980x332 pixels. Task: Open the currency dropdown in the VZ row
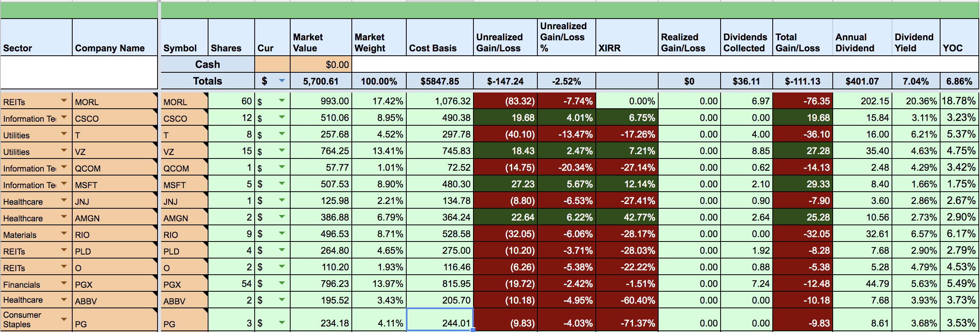[x=282, y=151]
